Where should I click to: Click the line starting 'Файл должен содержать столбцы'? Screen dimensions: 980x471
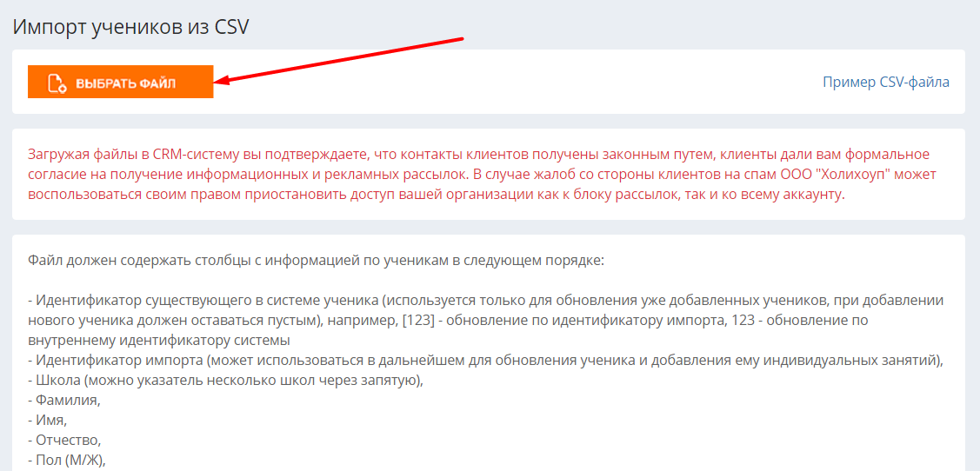tap(317, 260)
